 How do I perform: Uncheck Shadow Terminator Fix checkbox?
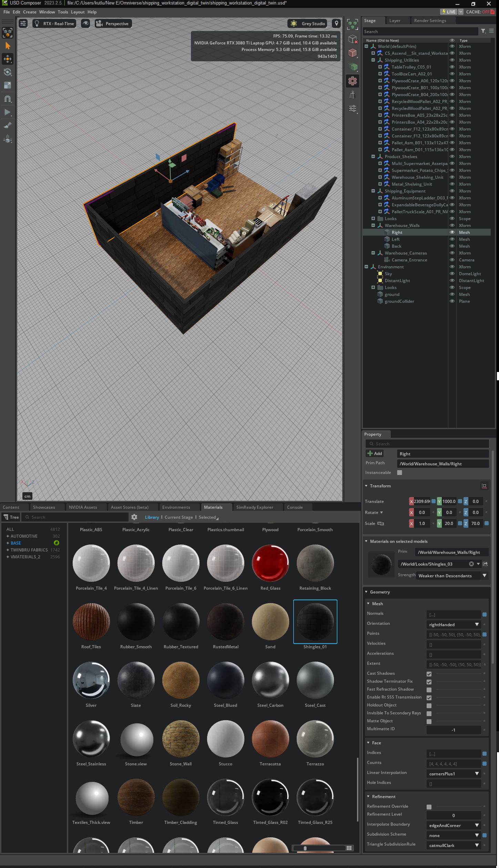[429, 682]
